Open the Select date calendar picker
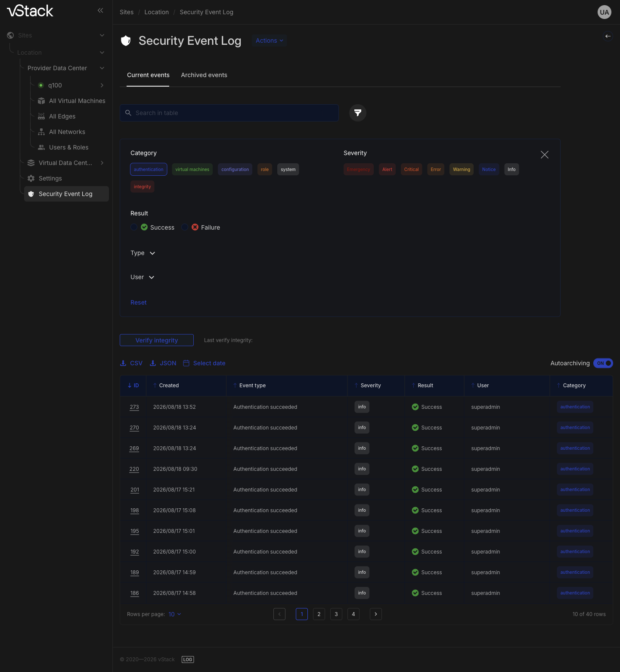The width and height of the screenshot is (620, 672). (204, 363)
